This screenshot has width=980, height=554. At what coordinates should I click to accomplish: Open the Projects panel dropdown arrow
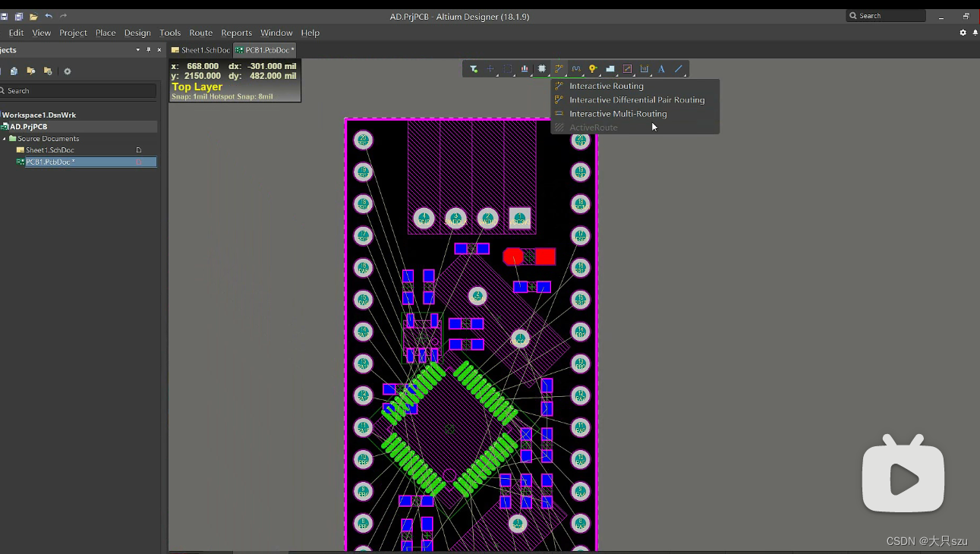[137, 50]
